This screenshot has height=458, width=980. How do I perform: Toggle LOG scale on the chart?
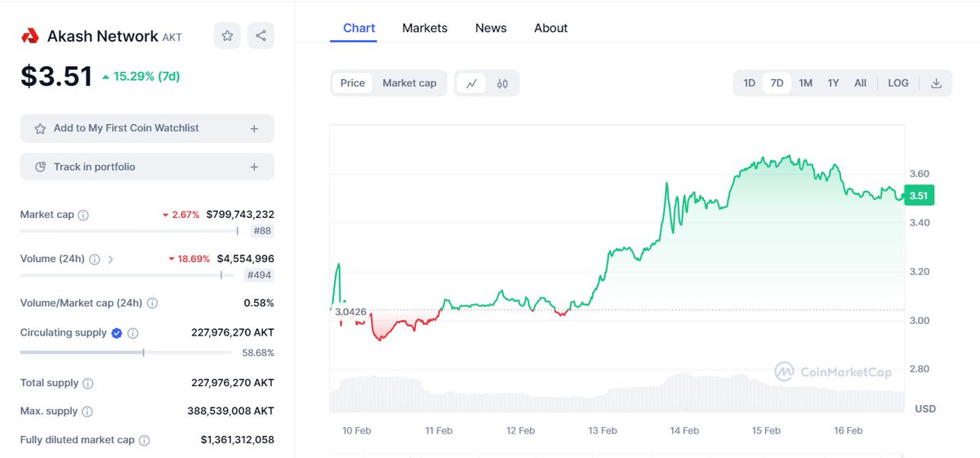pos(898,83)
